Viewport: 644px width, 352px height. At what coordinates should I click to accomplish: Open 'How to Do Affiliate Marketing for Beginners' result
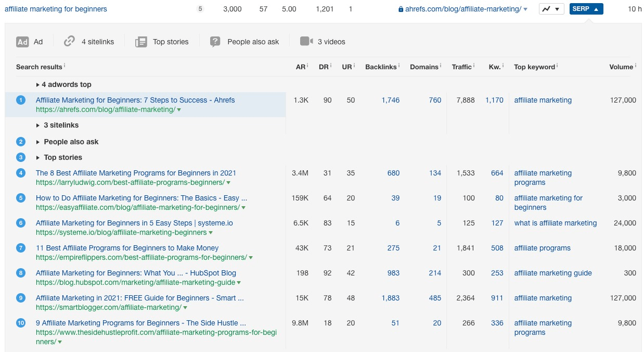[141, 198]
